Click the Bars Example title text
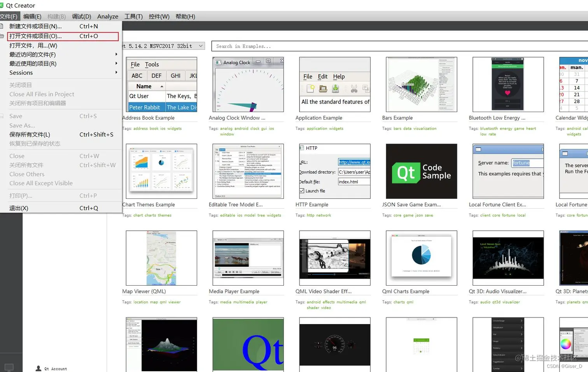588x372 pixels. point(397,118)
